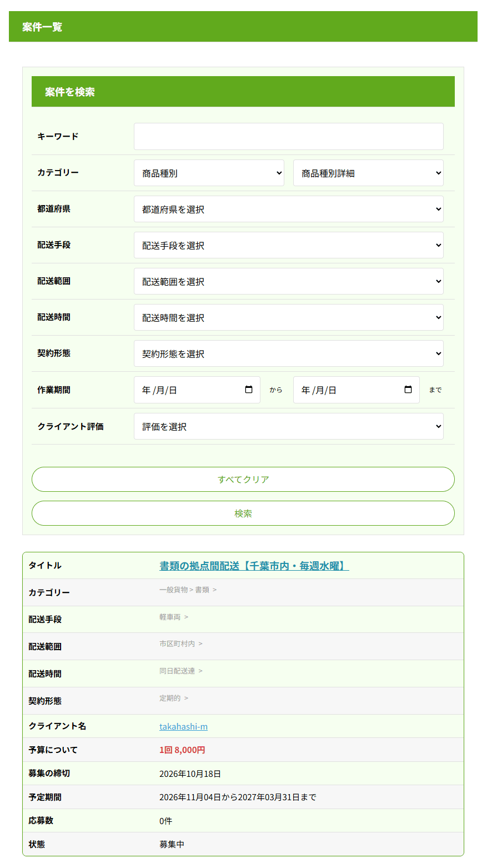Click the 一般貨物 category breadcrumb
Screen dimensions: 487x868
click(x=173, y=590)
